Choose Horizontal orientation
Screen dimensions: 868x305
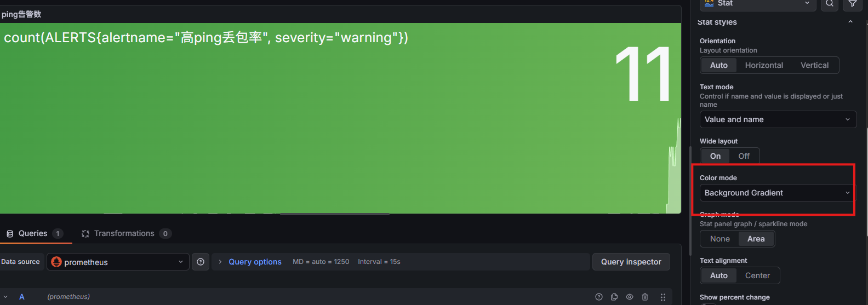(764, 65)
